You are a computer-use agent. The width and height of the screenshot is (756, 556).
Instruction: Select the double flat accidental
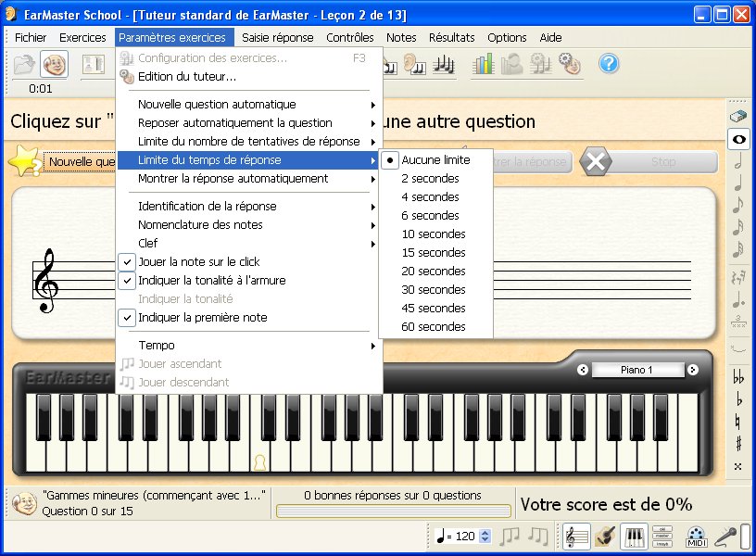737,377
